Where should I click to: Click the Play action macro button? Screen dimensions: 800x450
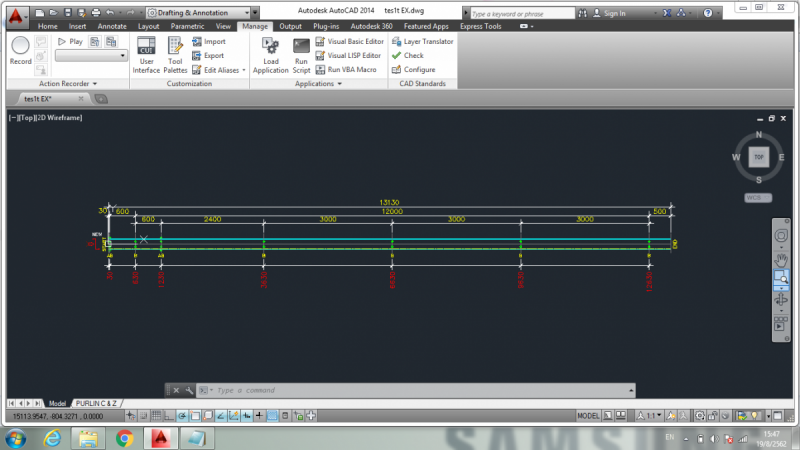(70, 41)
